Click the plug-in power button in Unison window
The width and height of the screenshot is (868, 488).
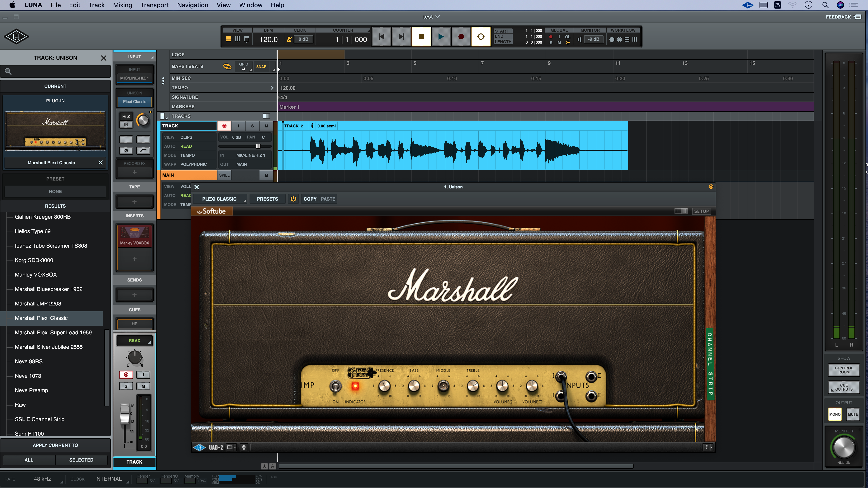293,199
